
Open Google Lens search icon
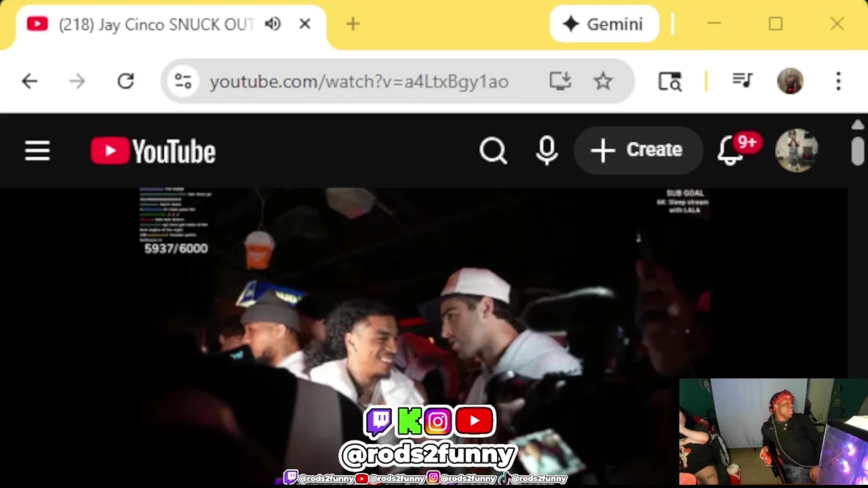(670, 81)
